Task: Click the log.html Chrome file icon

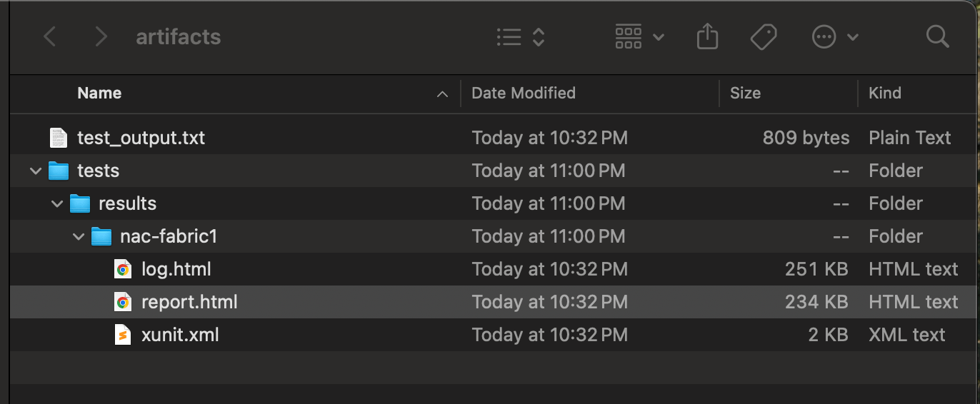Action: [x=123, y=269]
